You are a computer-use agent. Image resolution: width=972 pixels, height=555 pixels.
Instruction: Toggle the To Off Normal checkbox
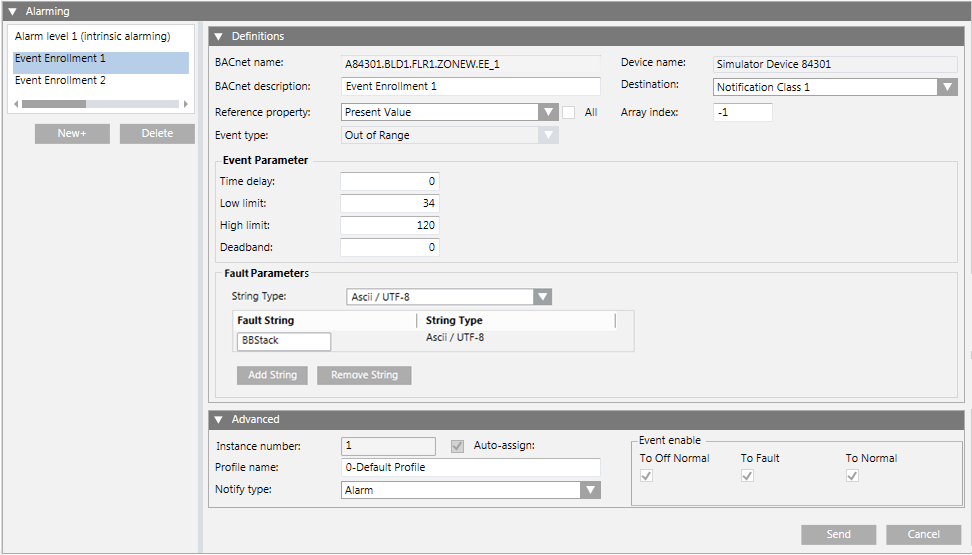(646, 476)
